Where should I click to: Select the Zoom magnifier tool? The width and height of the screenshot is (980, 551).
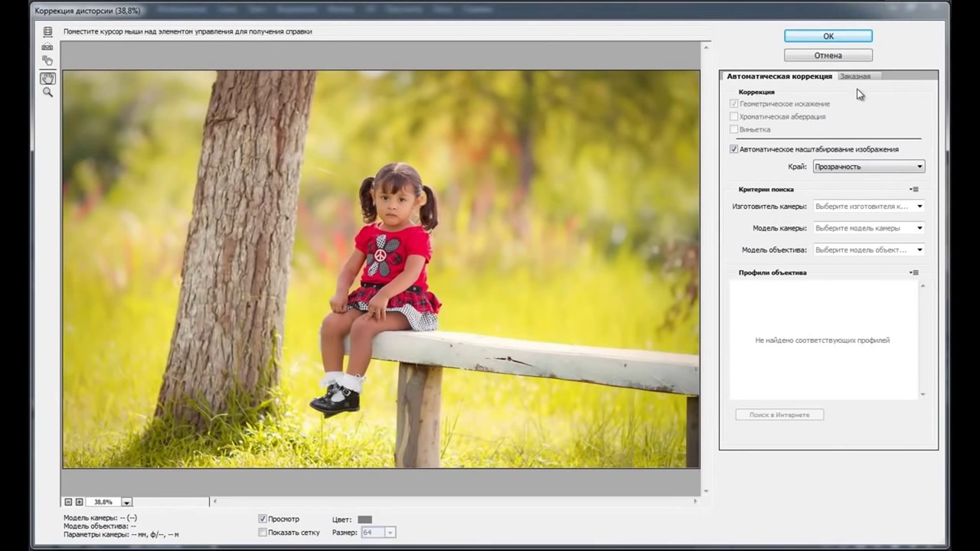coord(47,93)
